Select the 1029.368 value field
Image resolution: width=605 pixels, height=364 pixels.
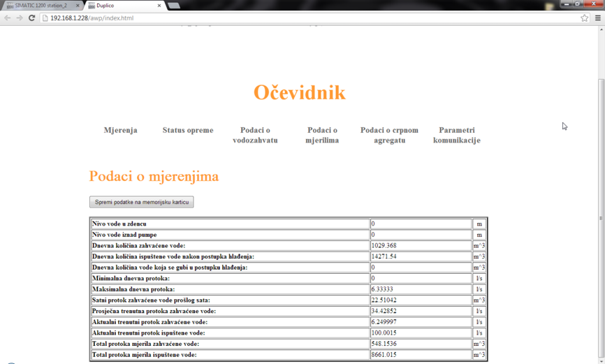421,245
